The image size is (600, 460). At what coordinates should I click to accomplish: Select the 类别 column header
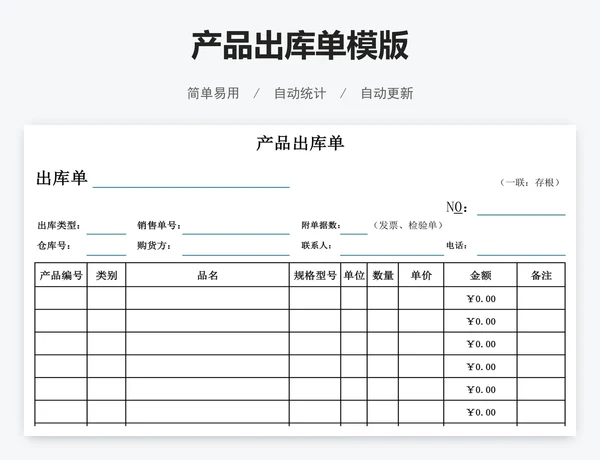(106, 275)
